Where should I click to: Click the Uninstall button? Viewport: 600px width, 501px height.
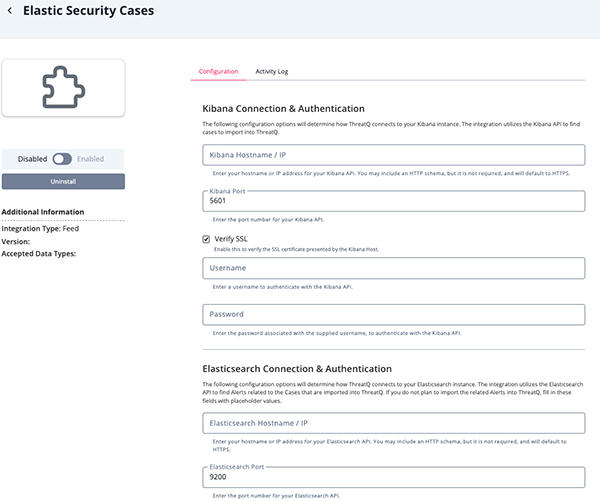click(63, 181)
